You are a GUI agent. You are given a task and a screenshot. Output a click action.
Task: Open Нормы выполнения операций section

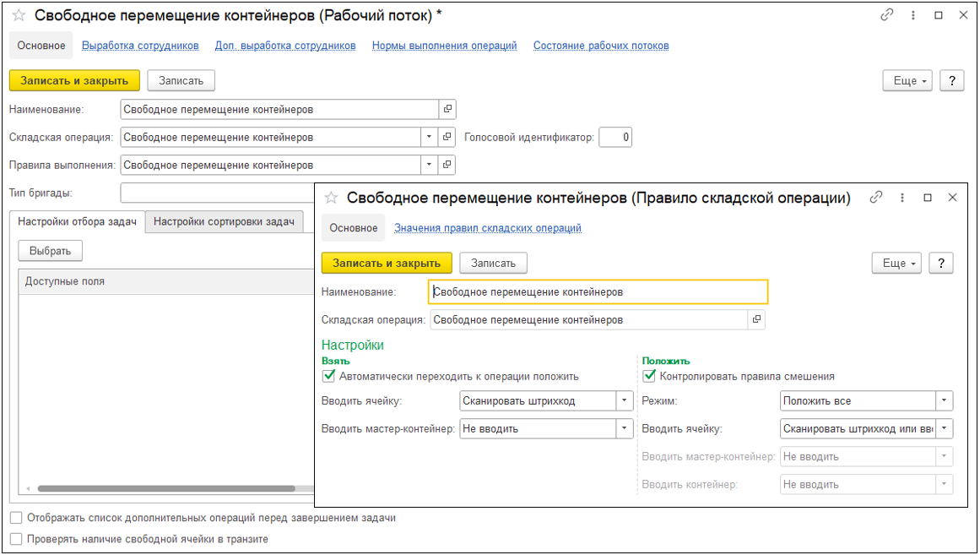point(444,46)
